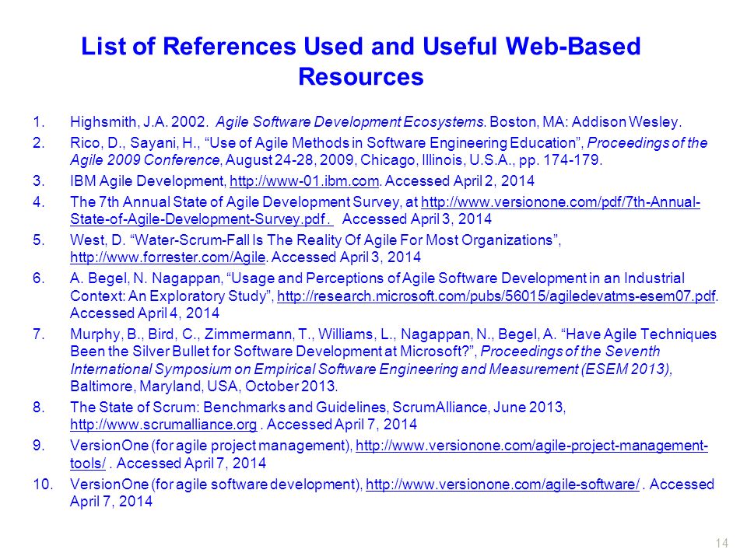Click the slide title 'List of References Used'
Viewport: 747px width, 560px height.
[x=360, y=61]
